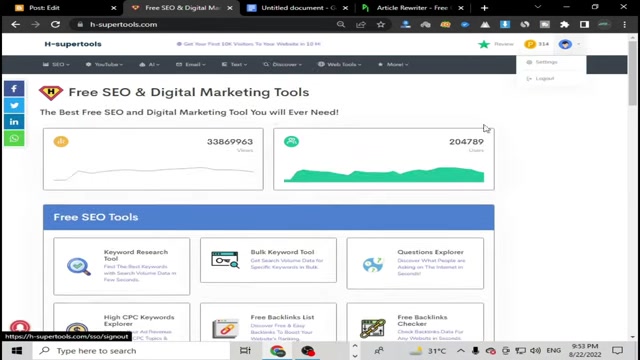Open the Questions Explorer link
Image resolution: width=640 pixels, height=360 pixels.
click(x=430, y=252)
